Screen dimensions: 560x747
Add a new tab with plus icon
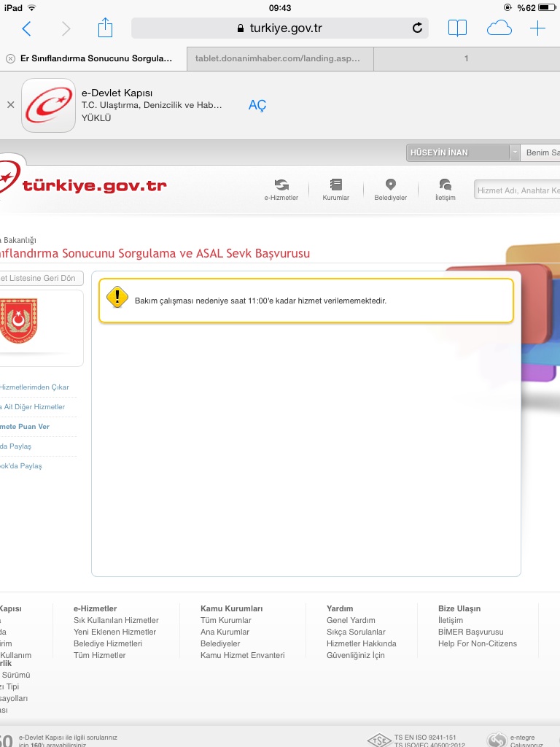click(x=537, y=28)
